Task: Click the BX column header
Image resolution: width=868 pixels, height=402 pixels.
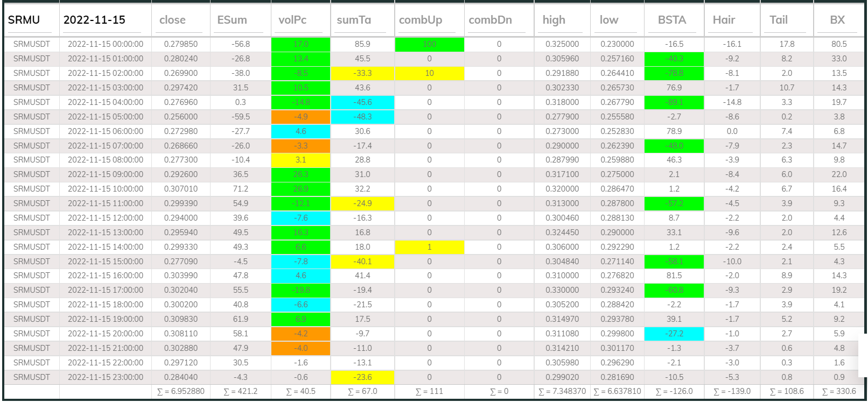Action: point(837,20)
